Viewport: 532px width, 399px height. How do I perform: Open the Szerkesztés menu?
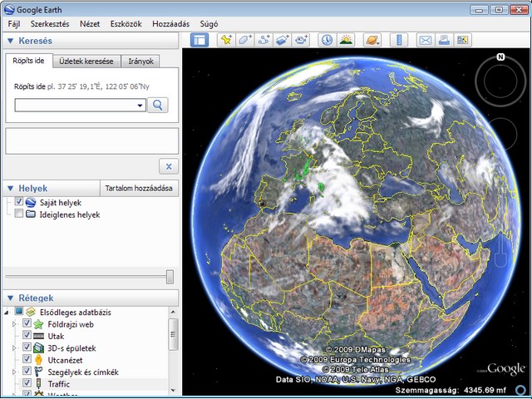[50, 24]
